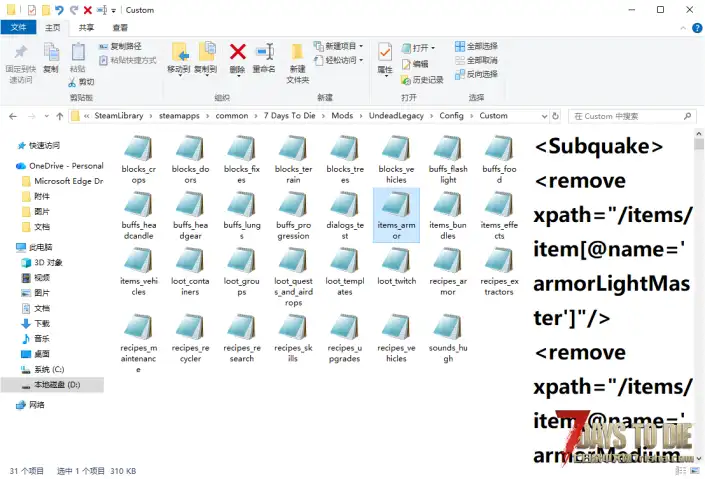Click the Undo icon in title bar
Screen dimensions: 705x479
(59, 10)
